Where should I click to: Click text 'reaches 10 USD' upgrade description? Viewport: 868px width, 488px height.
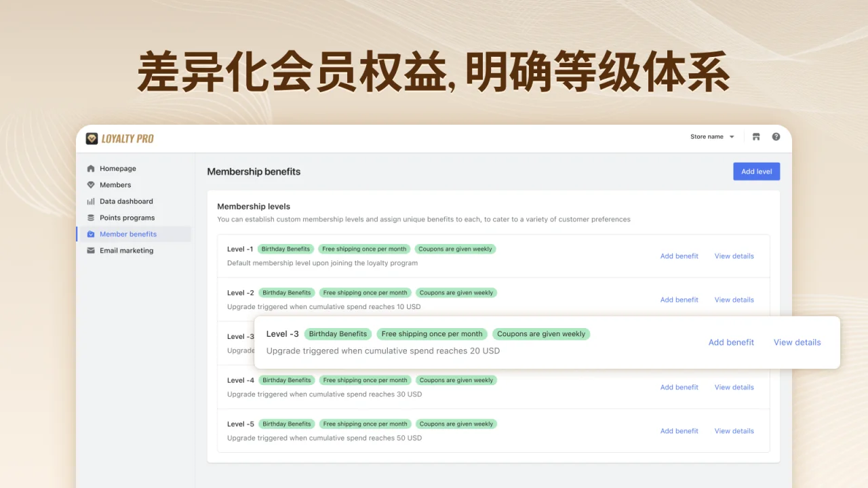click(395, 307)
